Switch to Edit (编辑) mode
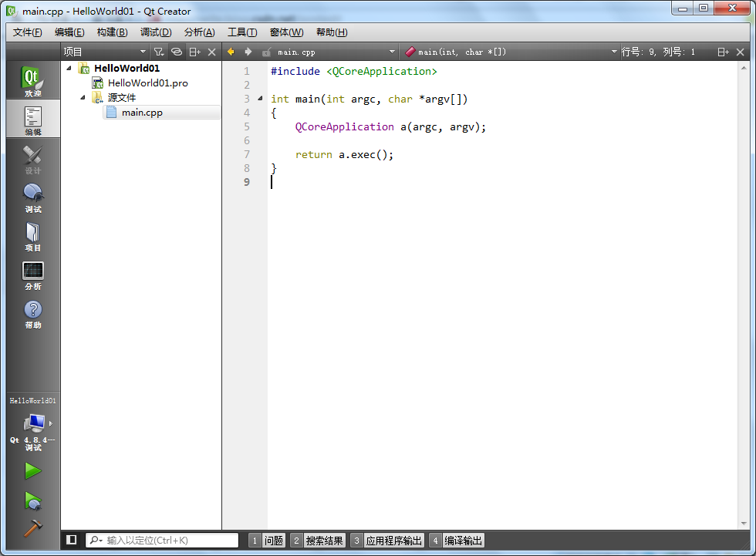This screenshot has height=556, width=756. pos(32,119)
